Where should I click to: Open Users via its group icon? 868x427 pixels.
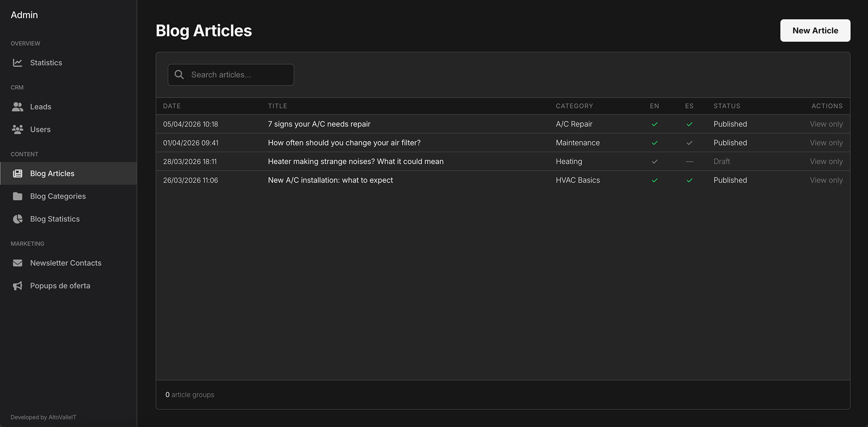coord(17,129)
